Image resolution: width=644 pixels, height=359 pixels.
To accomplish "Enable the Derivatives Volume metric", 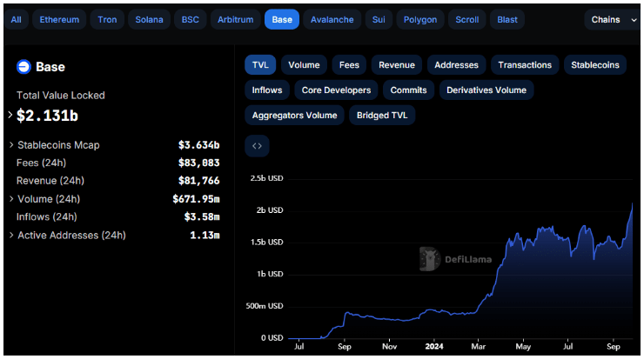I will 486,90.
